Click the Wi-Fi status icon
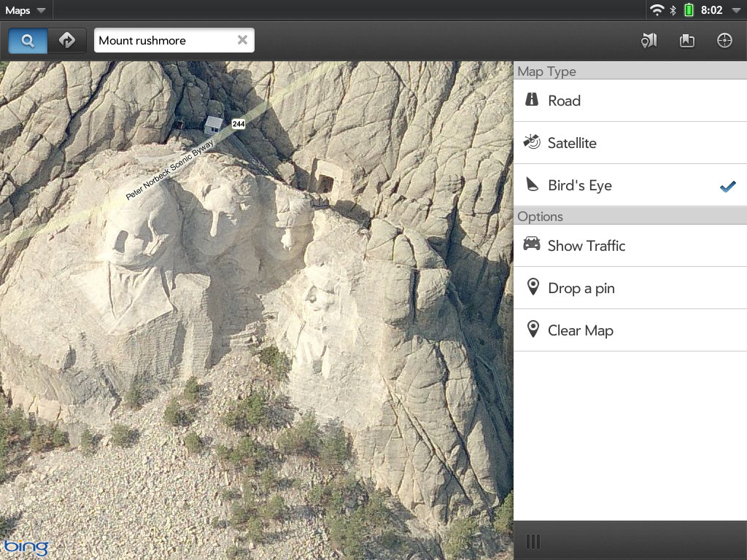Image resolution: width=747 pixels, height=560 pixels. (x=657, y=10)
